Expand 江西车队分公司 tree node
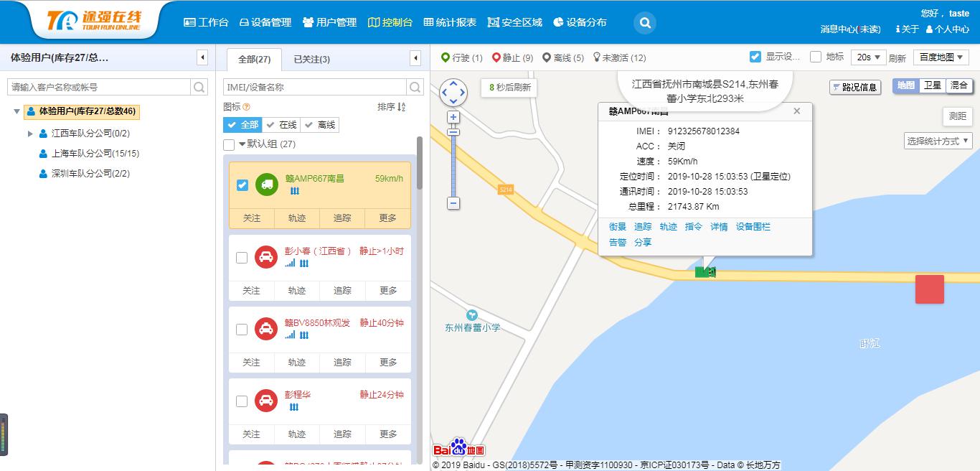Viewport: 980px width, 471px height. [x=30, y=134]
